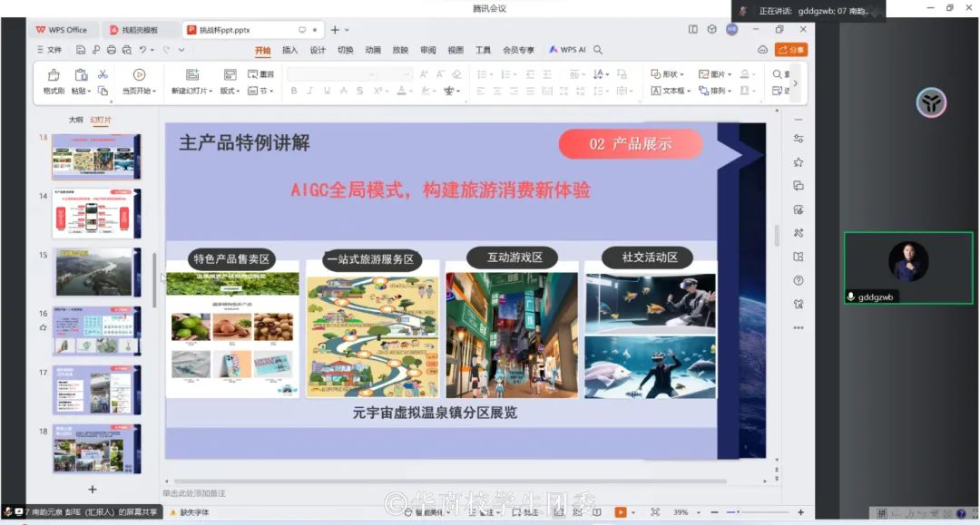Click the WPS AI button

567,50
